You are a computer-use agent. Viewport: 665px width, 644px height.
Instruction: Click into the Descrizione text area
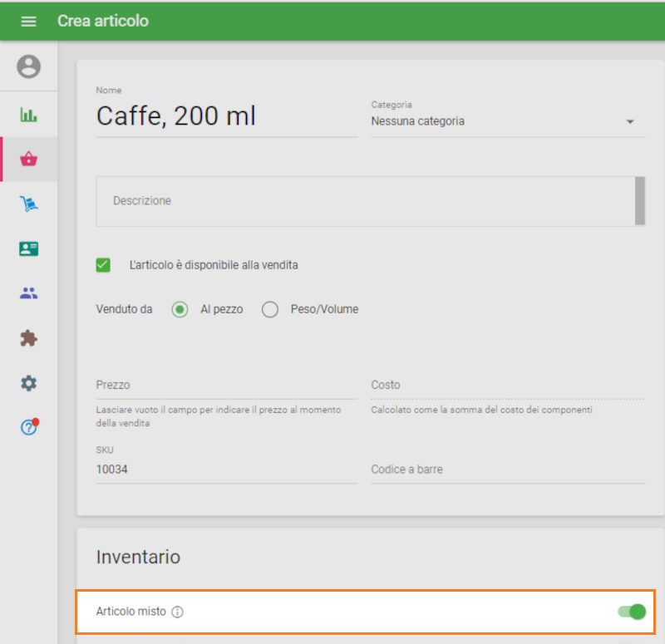[x=366, y=201]
